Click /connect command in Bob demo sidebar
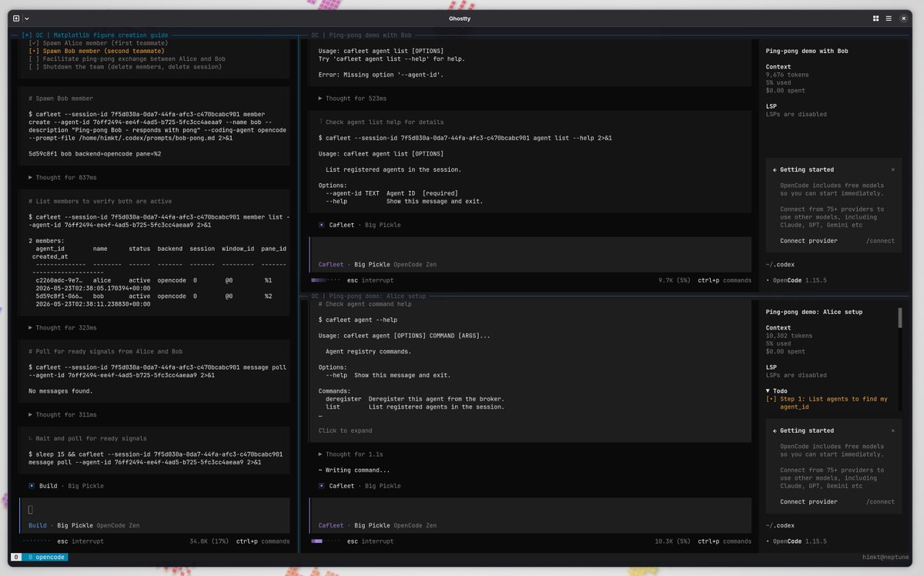The height and width of the screenshot is (576, 924). 880,240
